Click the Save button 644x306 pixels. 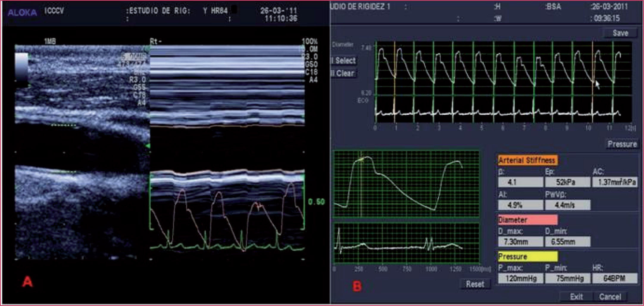tap(620, 33)
